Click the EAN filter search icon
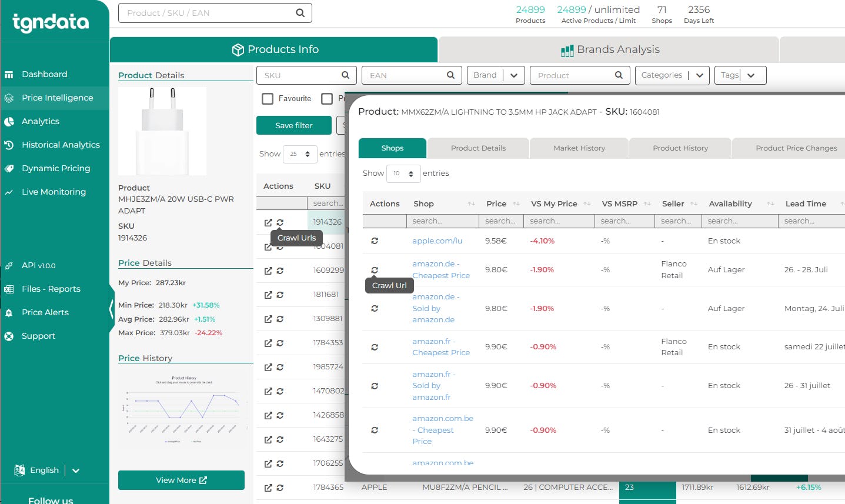Screen dimensions: 845x504 point(450,75)
